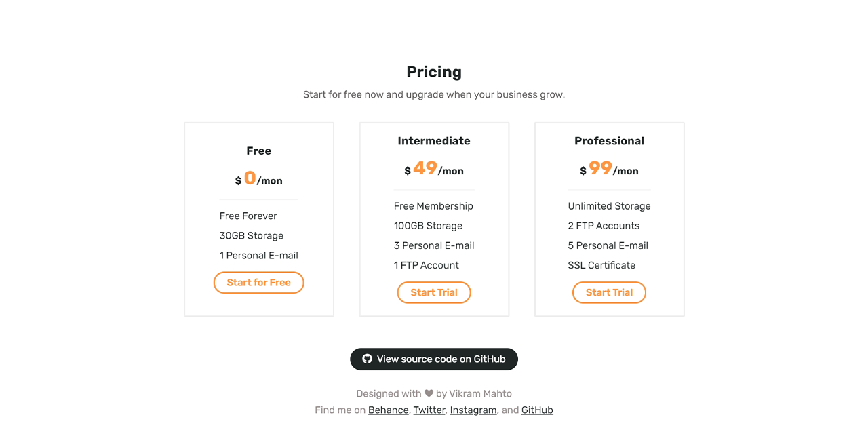
Task: Click Start Trial on the Intermediate plan
Action: tap(433, 292)
